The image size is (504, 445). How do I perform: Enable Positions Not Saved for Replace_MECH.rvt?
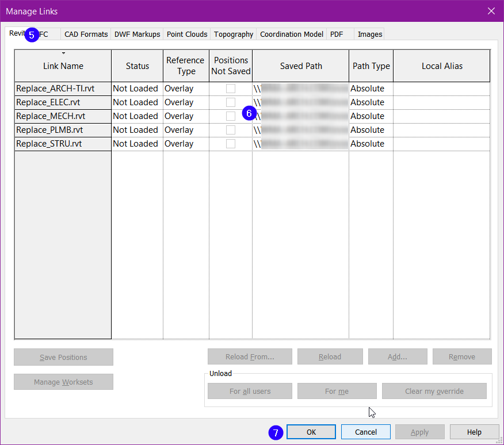click(231, 116)
